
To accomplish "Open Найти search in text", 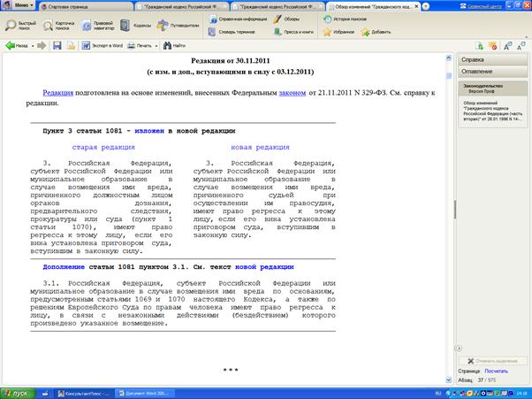I will point(174,45).
